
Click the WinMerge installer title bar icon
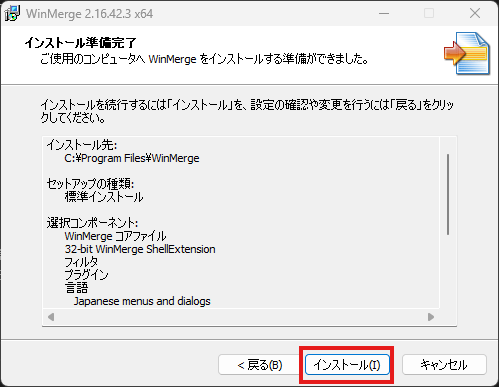coord(12,14)
